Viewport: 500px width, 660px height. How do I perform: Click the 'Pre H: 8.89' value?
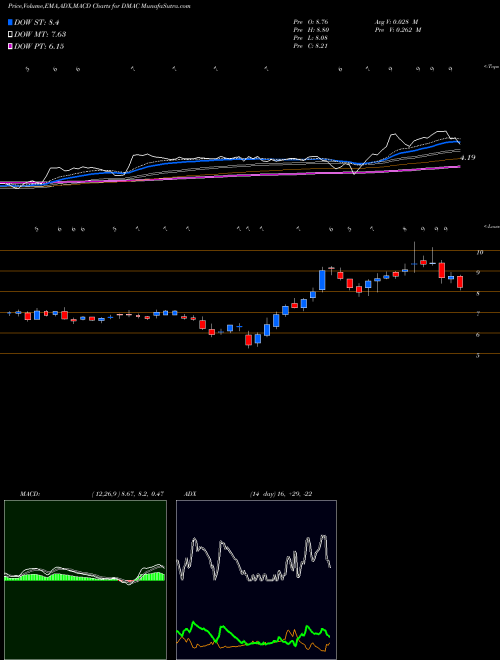311,30
